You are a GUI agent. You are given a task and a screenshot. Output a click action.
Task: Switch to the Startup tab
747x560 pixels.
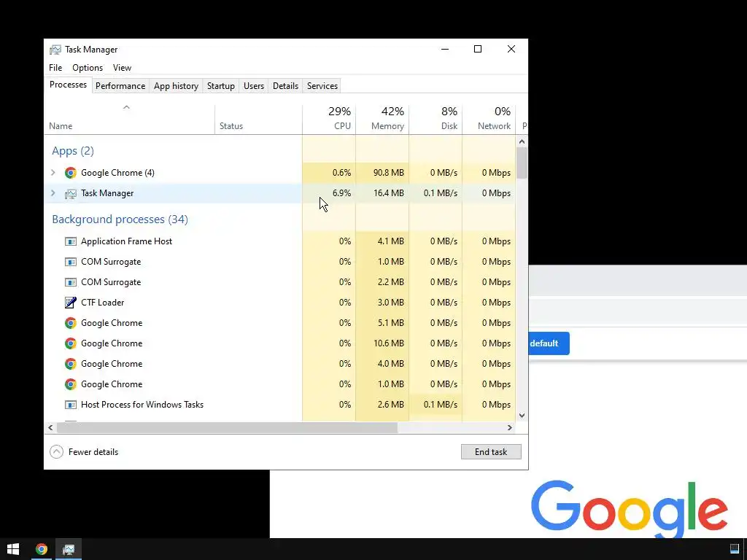pyautogui.click(x=220, y=86)
